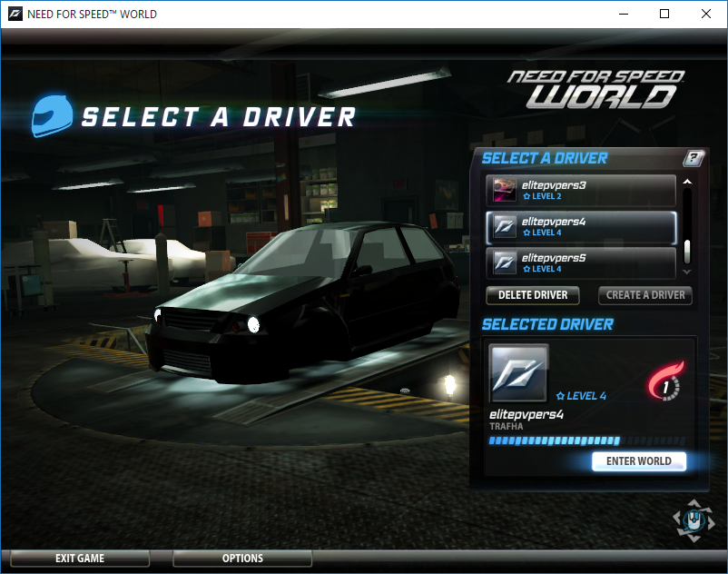Click the NFS icon in the title bar
Viewport: 728px width, 574px height.
[x=15, y=14]
